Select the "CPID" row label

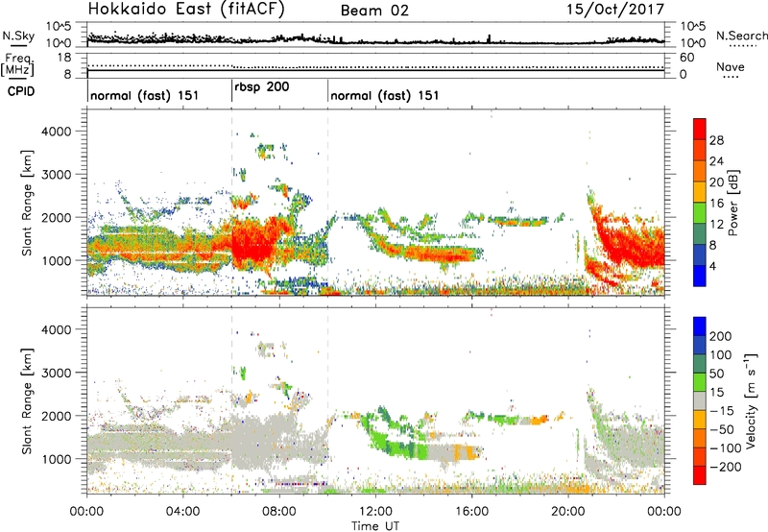click(x=21, y=91)
